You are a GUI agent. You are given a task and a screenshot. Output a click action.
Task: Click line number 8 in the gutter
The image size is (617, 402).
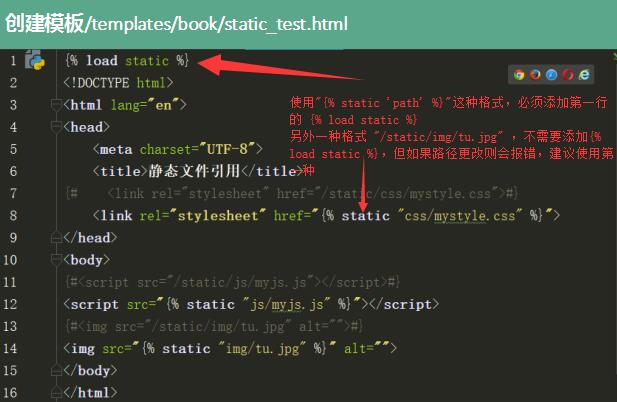tap(13, 216)
